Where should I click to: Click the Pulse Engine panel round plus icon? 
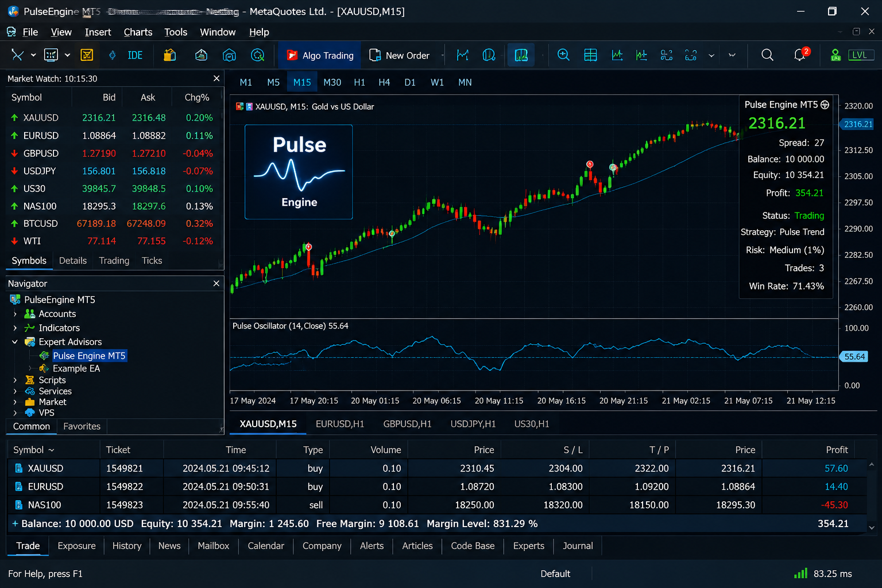point(825,105)
